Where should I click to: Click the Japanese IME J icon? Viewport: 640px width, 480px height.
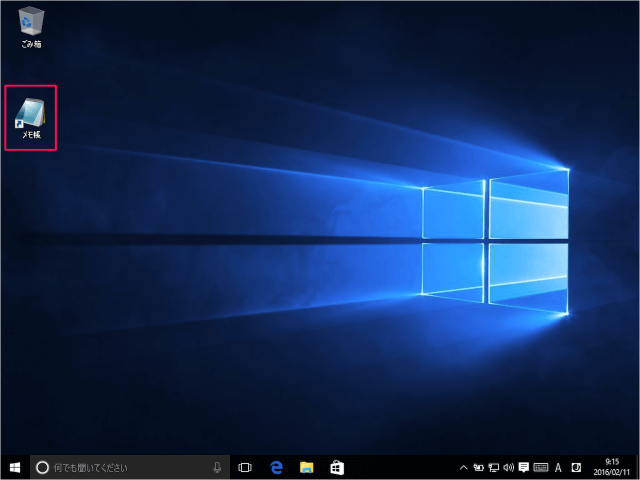coord(576,468)
